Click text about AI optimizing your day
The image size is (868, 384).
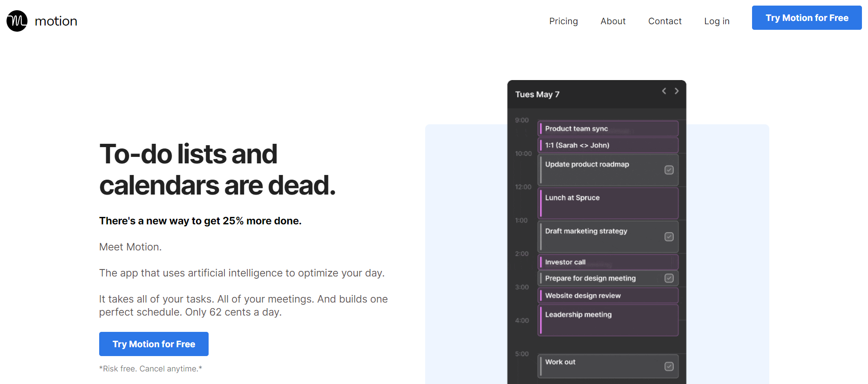coord(242,273)
